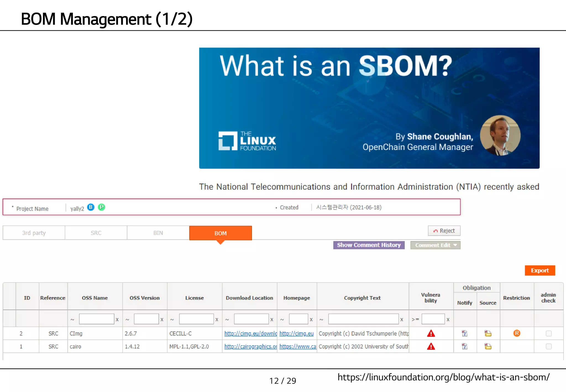Click the blue B badge next to yally2
The height and width of the screenshot is (392, 566).
coord(91,207)
